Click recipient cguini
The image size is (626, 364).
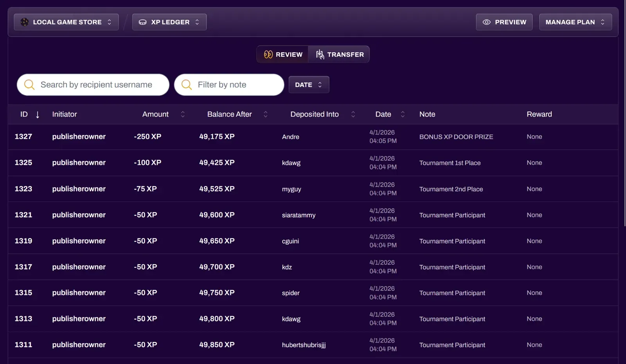pyautogui.click(x=290, y=241)
